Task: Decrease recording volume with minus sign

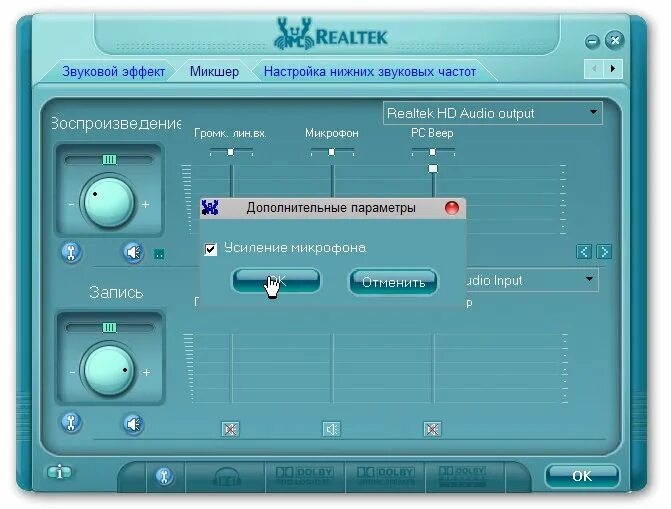Action: pyautogui.click(x=72, y=372)
